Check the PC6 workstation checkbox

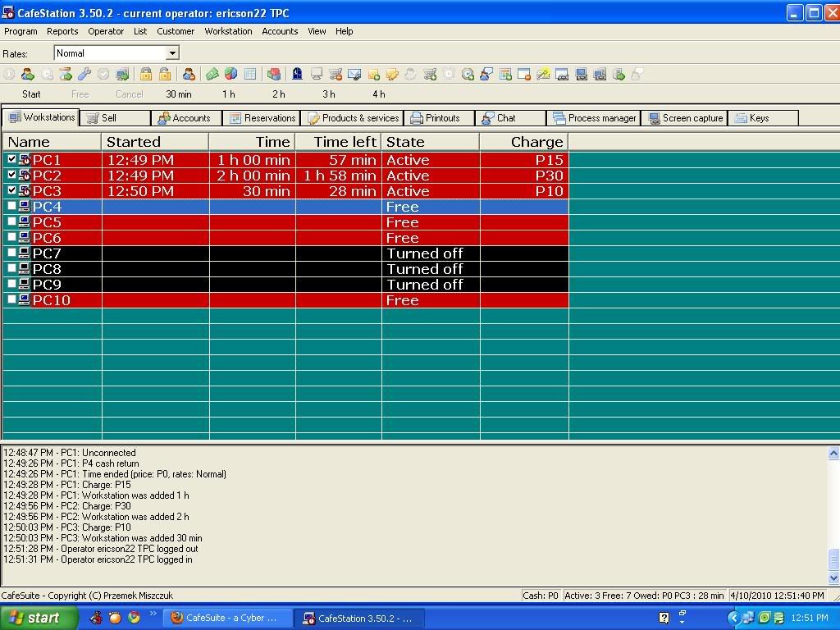(11, 236)
